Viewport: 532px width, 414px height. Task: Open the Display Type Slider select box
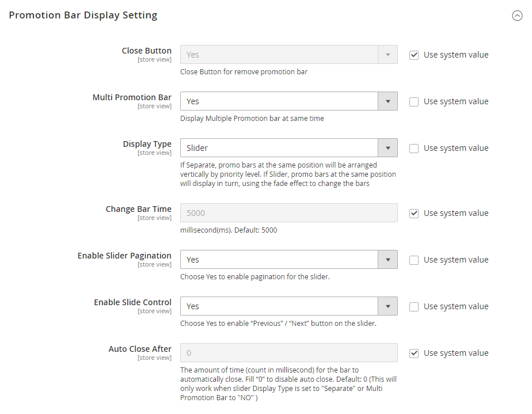click(x=279, y=148)
